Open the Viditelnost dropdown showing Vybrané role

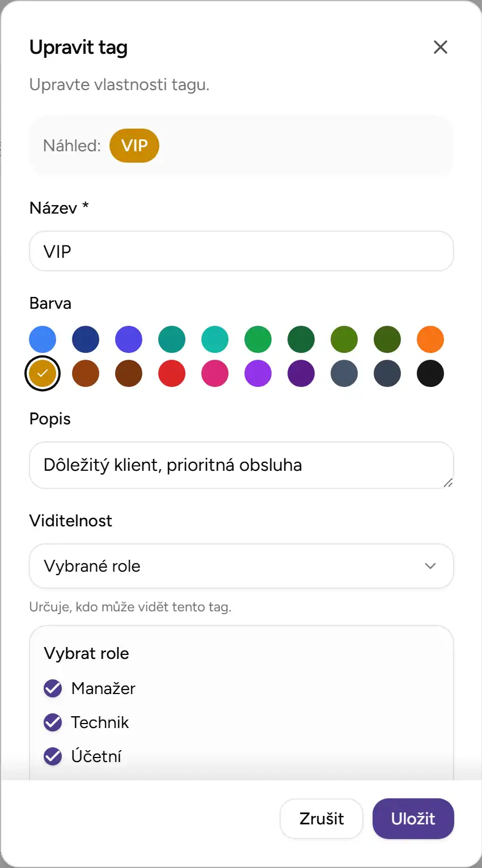pyautogui.click(x=241, y=565)
